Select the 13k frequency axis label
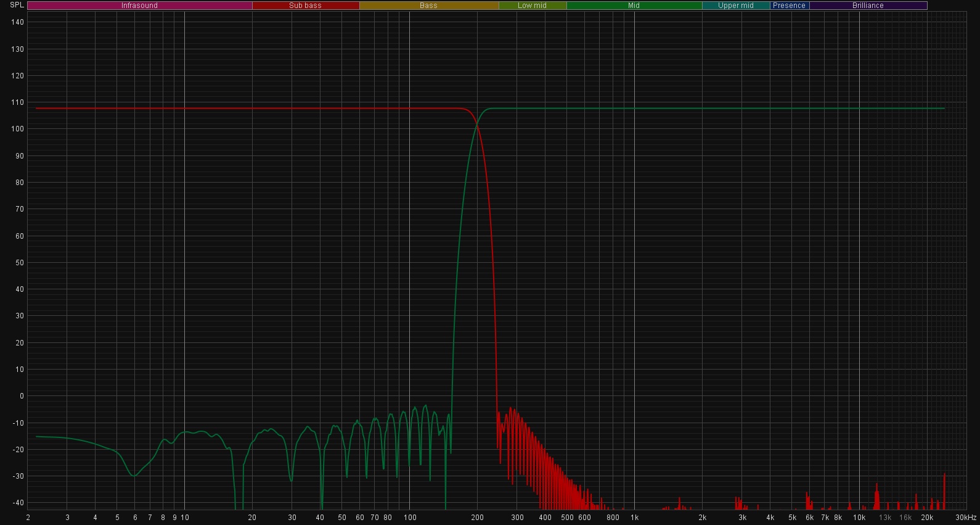This screenshot has width=980, height=525. 885,518
